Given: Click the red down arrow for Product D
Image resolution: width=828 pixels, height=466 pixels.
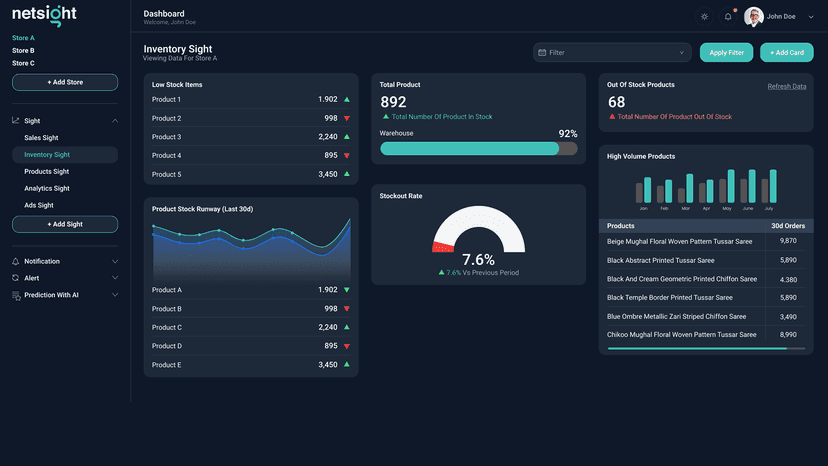Looking at the screenshot, I should click(347, 346).
